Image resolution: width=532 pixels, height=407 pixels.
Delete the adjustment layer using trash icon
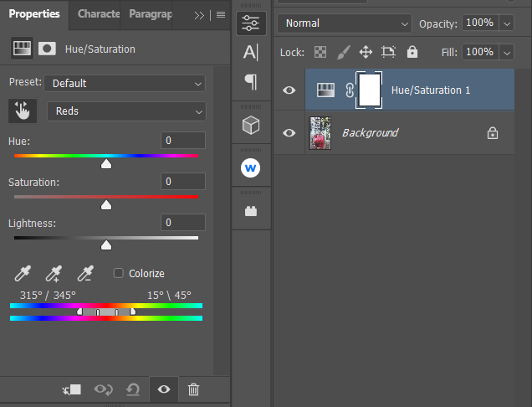[x=193, y=389]
